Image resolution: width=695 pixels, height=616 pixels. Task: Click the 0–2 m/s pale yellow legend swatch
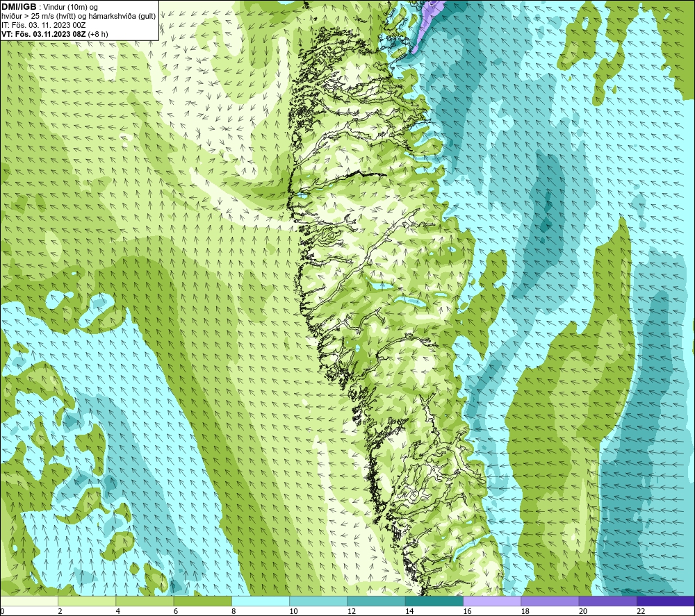[29, 601]
